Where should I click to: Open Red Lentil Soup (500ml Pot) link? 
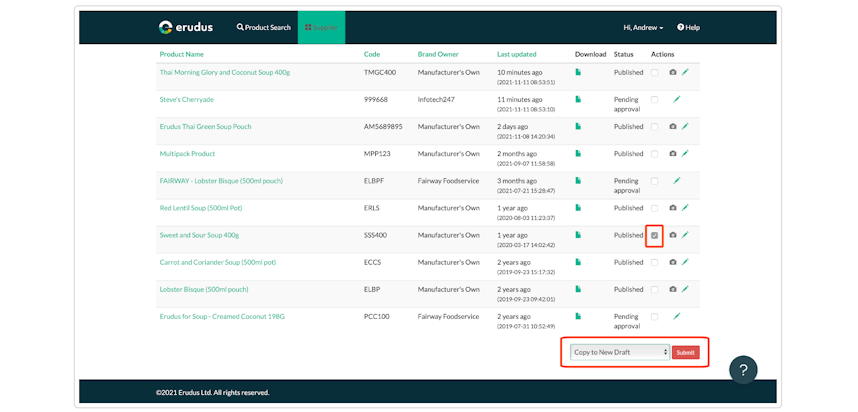[201, 208]
